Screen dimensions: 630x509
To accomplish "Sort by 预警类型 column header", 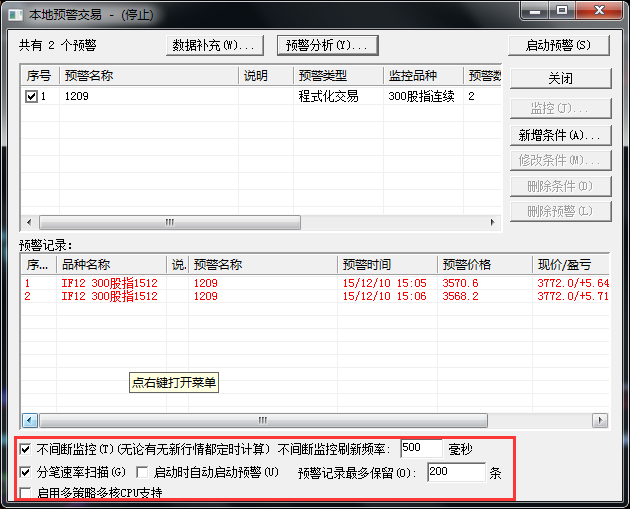I will coord(337,75).
